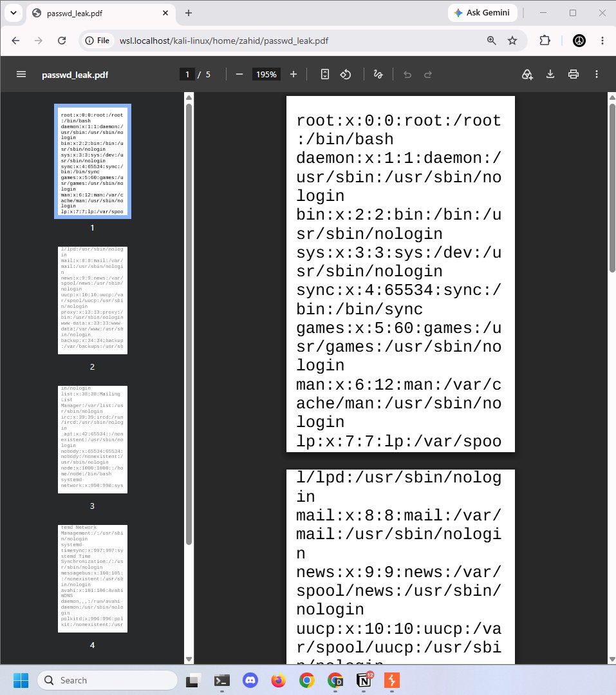616x695 pixels.
Task: Reload the page
Action: 62,41
